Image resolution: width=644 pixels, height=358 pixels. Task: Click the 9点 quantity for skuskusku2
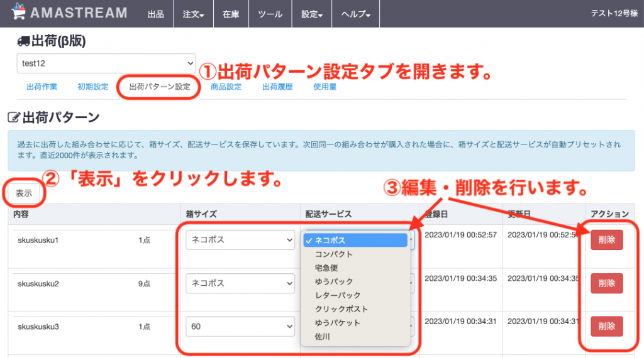tap(144, 284)
